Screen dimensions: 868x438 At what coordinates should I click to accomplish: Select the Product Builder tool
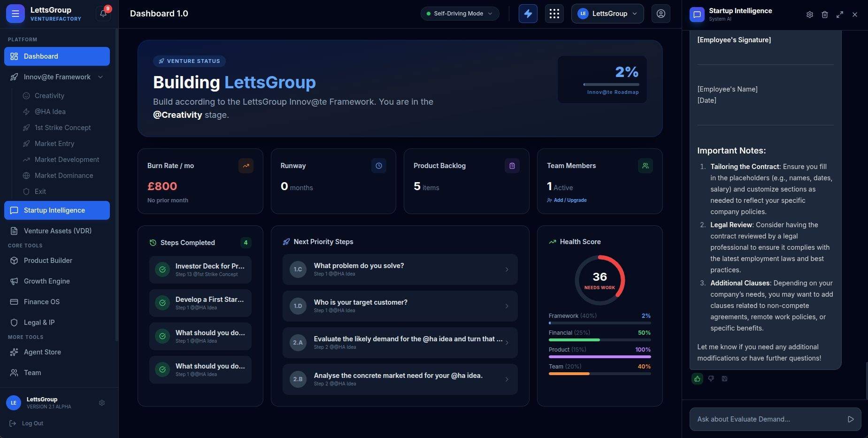[47, 261]
